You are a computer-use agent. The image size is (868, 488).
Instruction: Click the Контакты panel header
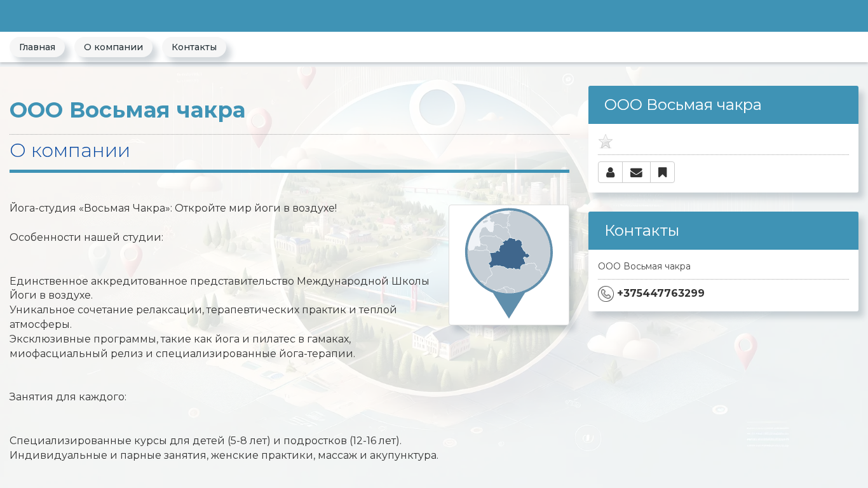point(723,231)
